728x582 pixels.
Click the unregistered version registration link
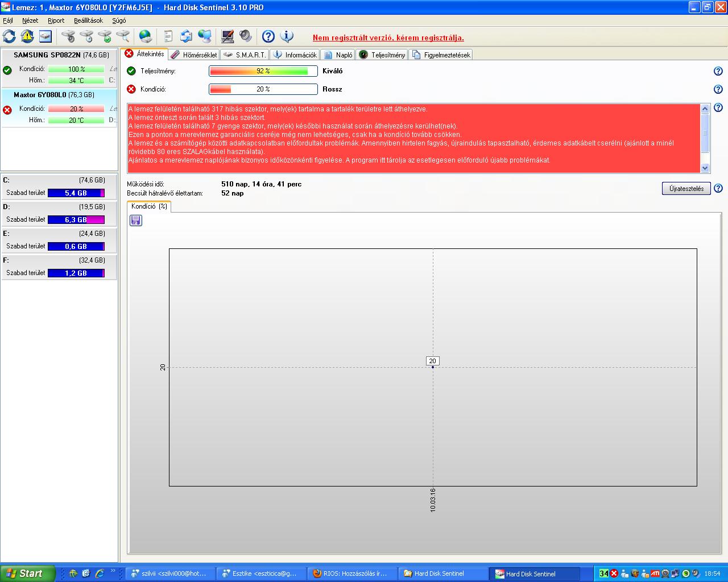coord(388,38)
